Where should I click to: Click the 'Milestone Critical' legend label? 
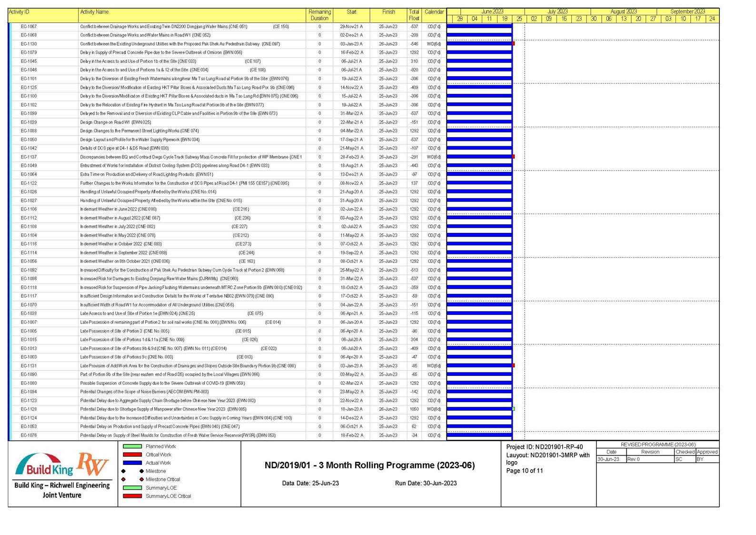[x=163, y=479]
